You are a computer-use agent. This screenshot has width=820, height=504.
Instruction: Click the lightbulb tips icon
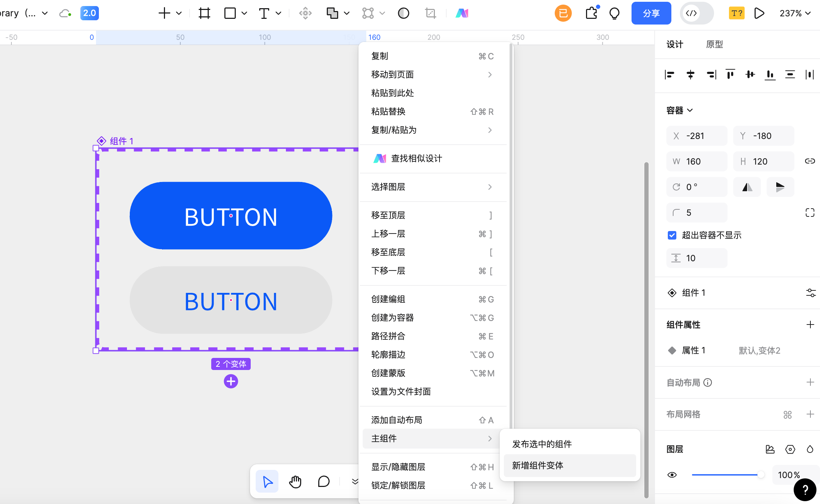tap(614, 14)
